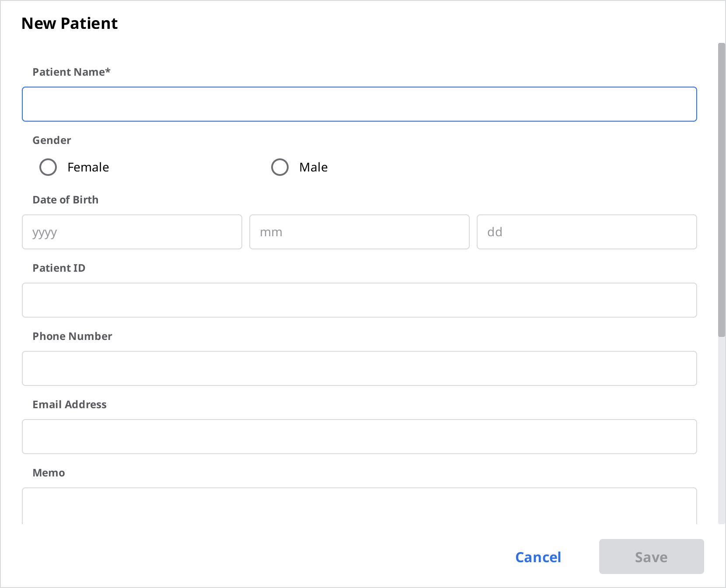
Task: Click the Gender section label
Action: click(x=51, y=140)
